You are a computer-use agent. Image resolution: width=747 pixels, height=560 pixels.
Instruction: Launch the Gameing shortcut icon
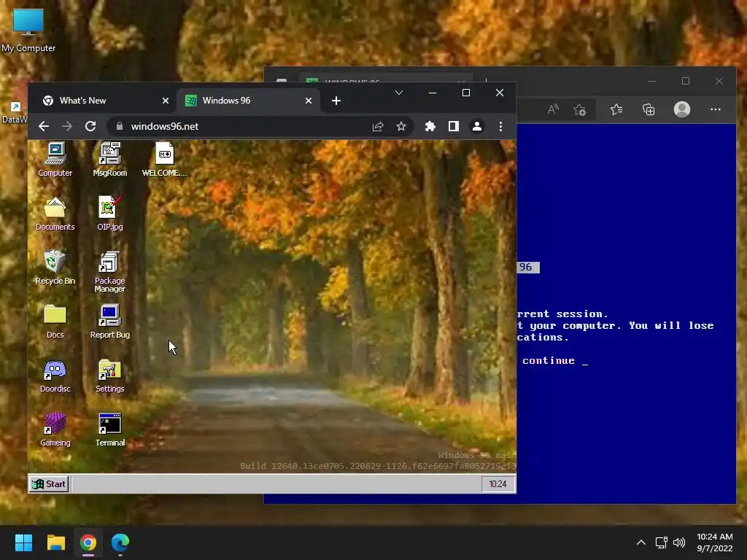coord(55,429)
